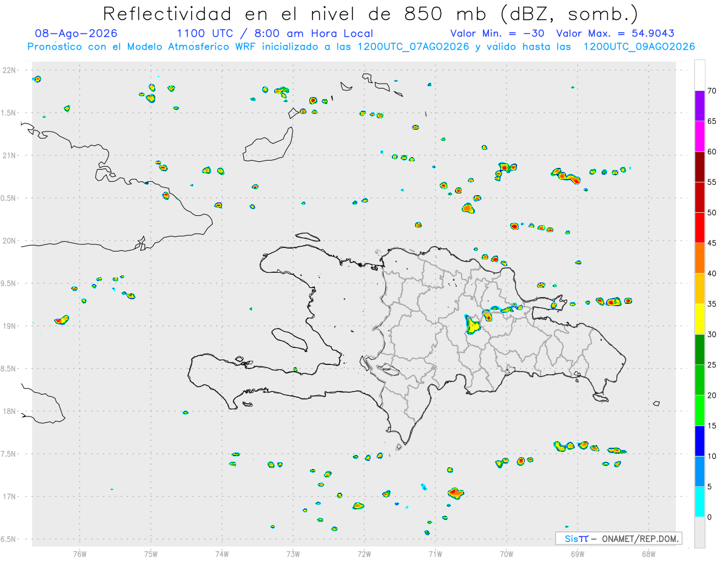Click the '45' colorbar scale label
Viewport: 728px width, 562px height.
pos(712,243)
